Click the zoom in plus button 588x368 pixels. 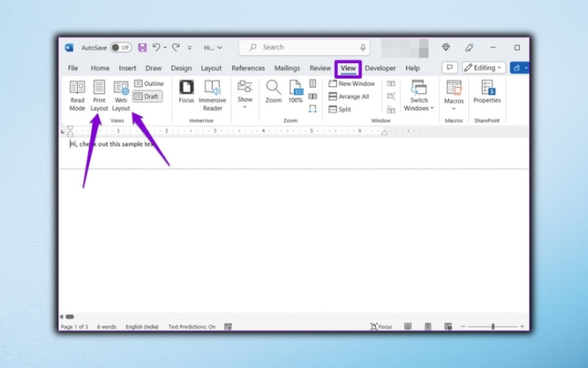coord(522,327)
